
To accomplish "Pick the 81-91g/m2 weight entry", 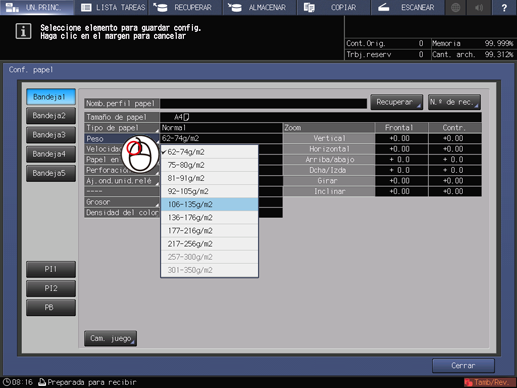I will [209, 178].
